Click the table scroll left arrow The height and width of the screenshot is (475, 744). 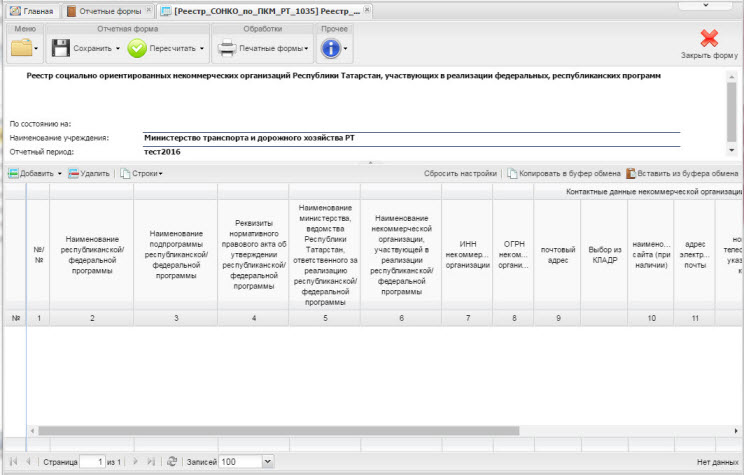point(32,431)
